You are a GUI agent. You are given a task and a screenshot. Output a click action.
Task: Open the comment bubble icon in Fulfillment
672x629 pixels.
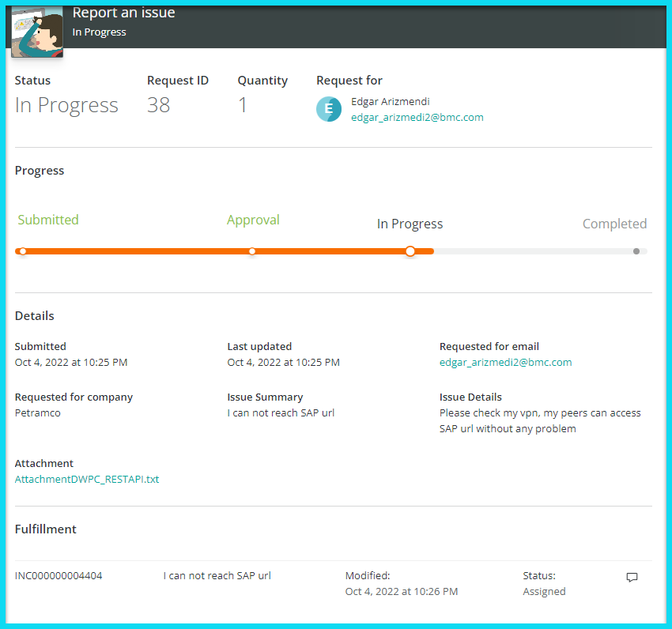(x=632, y=578)
